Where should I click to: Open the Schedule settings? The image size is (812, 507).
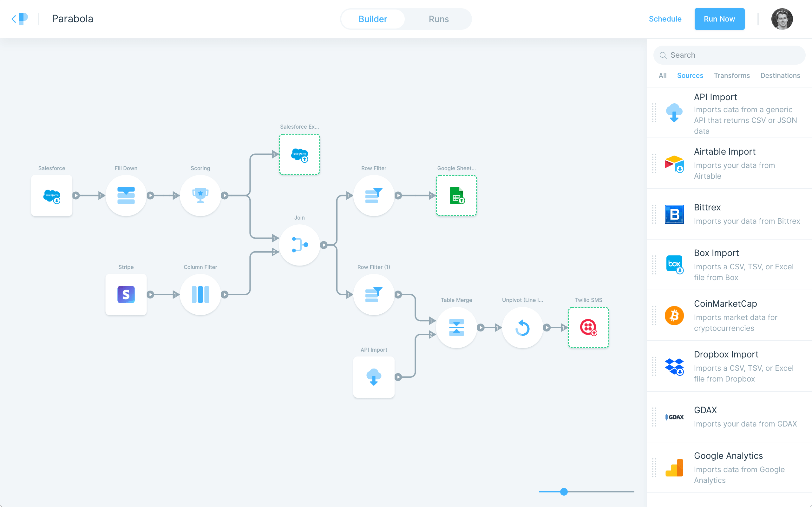[x=665, y=19]
